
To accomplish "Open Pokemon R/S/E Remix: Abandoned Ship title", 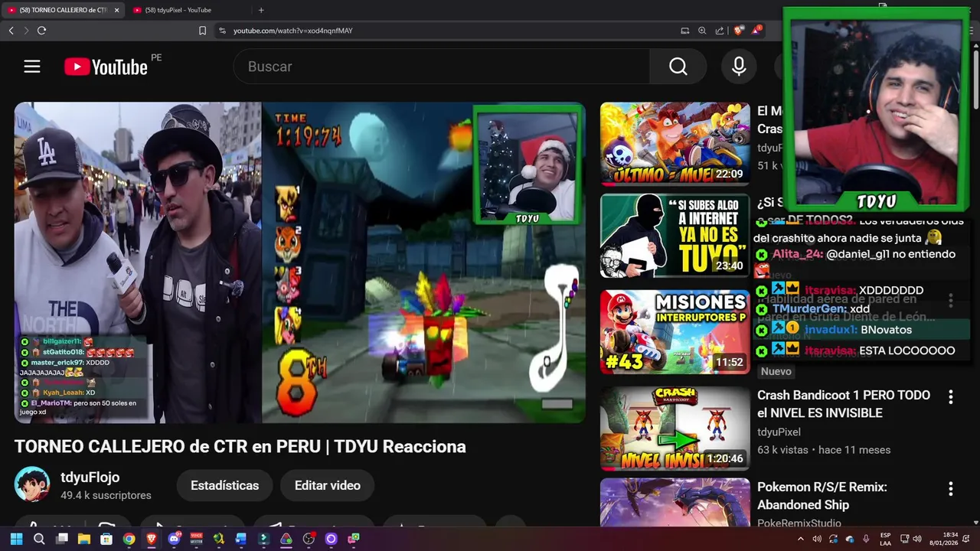I will (822, 496).
